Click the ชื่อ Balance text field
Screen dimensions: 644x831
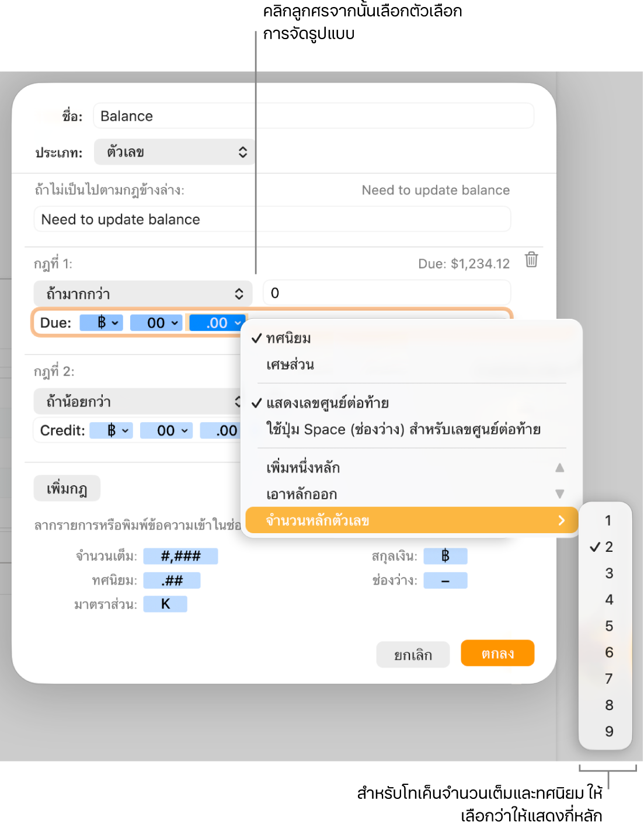click(314, 116)
